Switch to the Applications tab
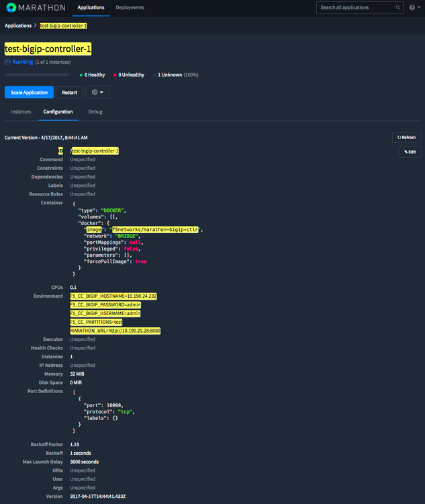 point(91,7)
